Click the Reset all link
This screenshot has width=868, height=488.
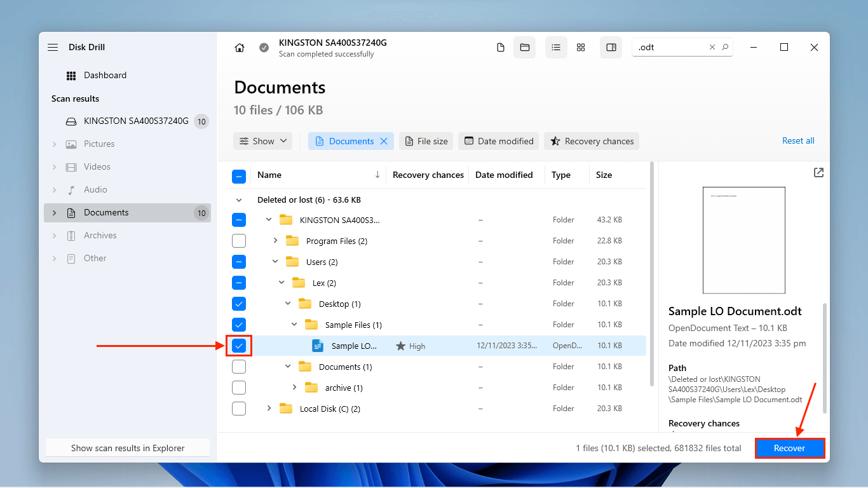tap(798, 141)
